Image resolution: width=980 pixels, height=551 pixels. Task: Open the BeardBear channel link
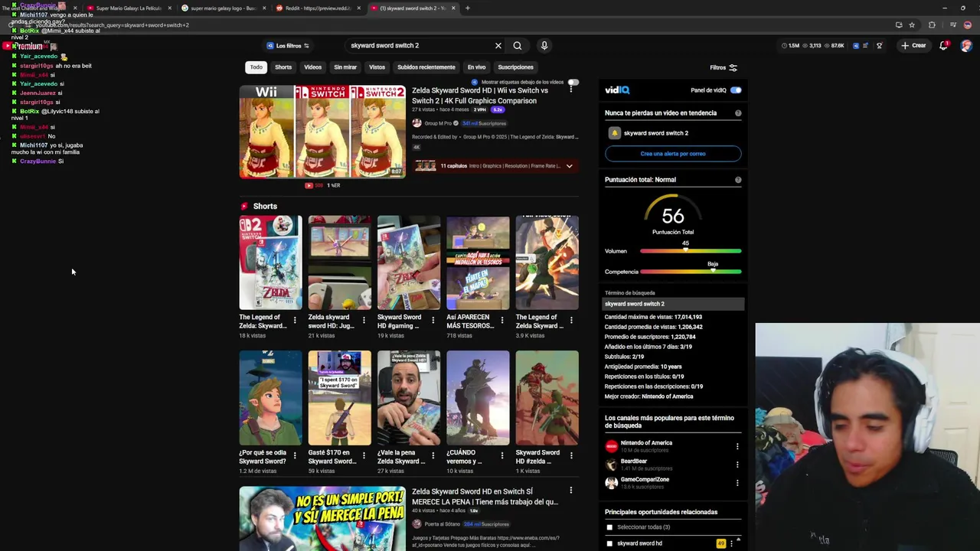(x=634, y=461)
